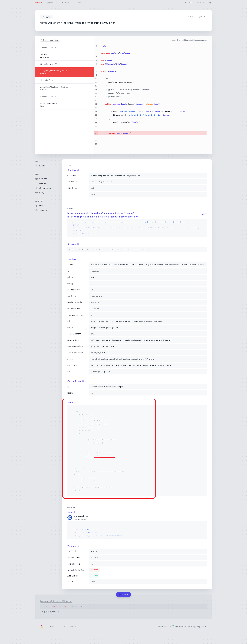Click the shuffle icon beside the Routing heading
The width and height of the screenshot is (247, 644).
[78, 170]
